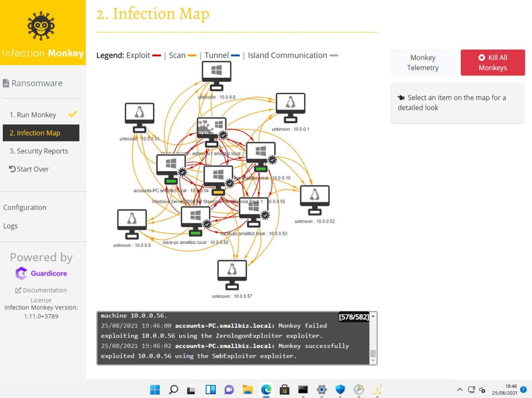532x398 pixels.
Task: Click the network tray icon
Action: click(472, 390)
